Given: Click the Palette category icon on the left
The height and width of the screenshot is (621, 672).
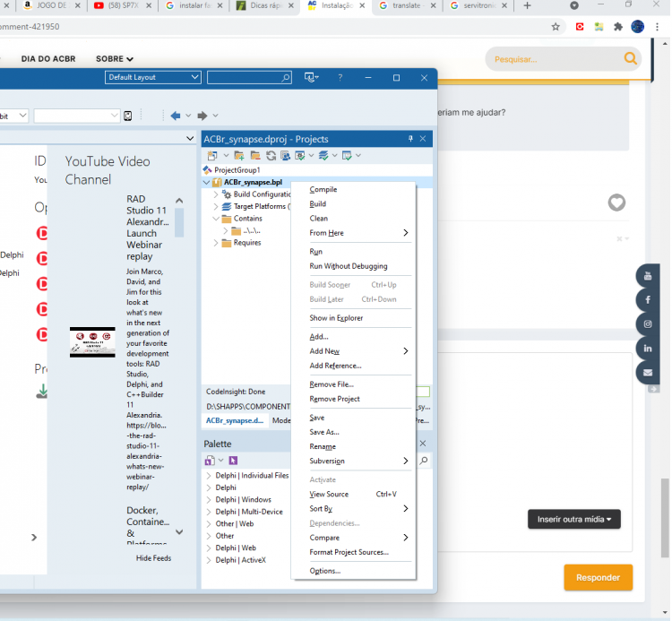Looking at the screenshot, I should point(210,461).
